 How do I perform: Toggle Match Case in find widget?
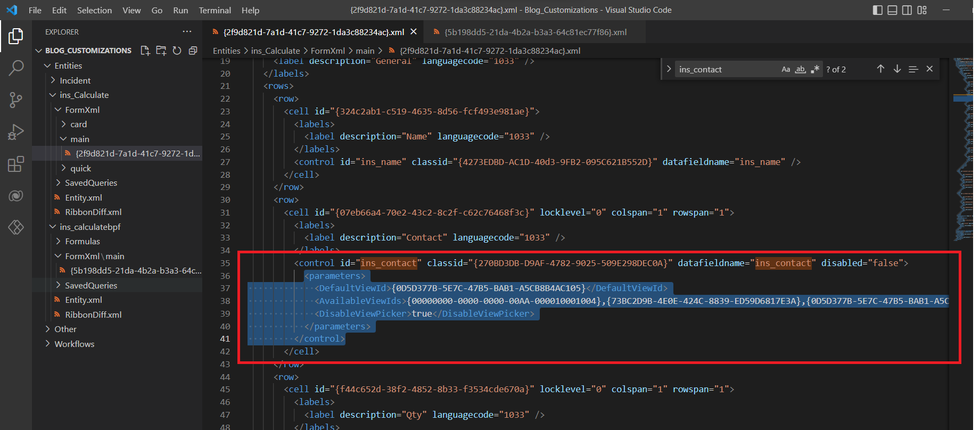(786, 69)
